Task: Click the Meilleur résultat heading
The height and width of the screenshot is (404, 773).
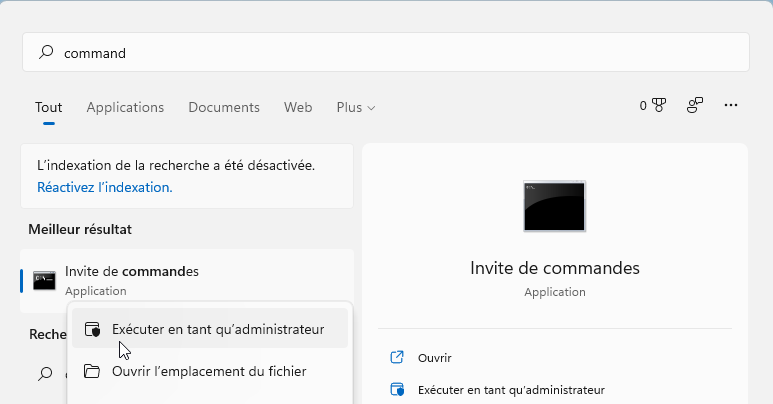Action: point(80,229)
